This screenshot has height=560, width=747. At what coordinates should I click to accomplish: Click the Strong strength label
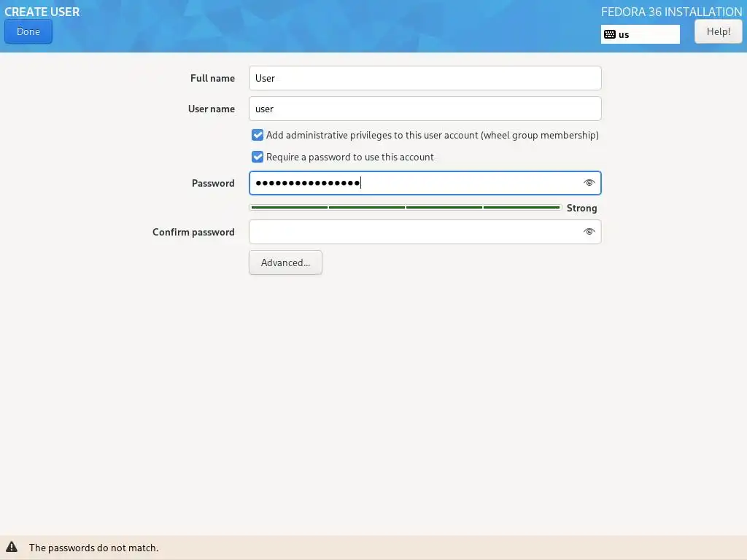click(x=581, y=208)
